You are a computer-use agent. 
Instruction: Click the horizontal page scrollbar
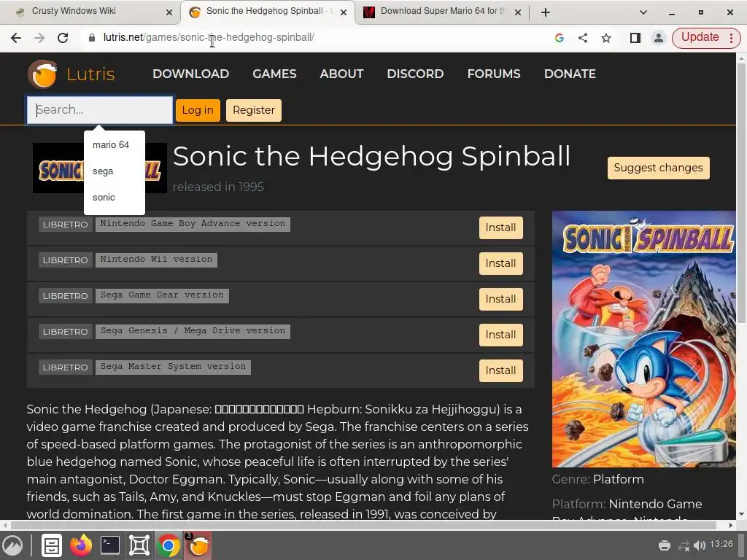tap(364, 525)
